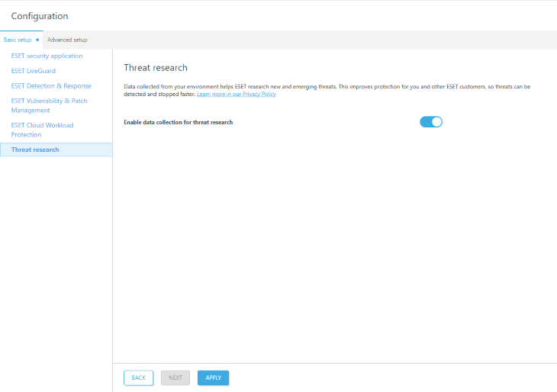Image resolution: width=557 pixels, height=392 pixels.
Task: Select ESET security application in sidebar
Action: (47, 56)
